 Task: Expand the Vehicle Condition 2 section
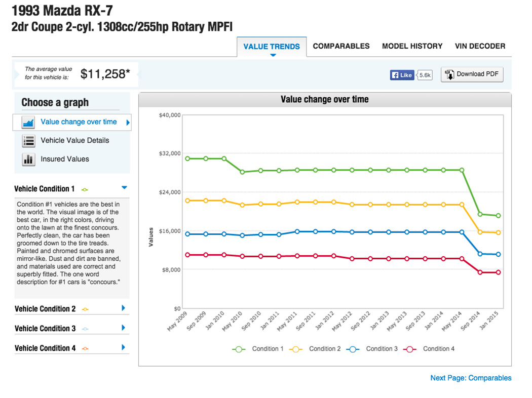(124, 308)
